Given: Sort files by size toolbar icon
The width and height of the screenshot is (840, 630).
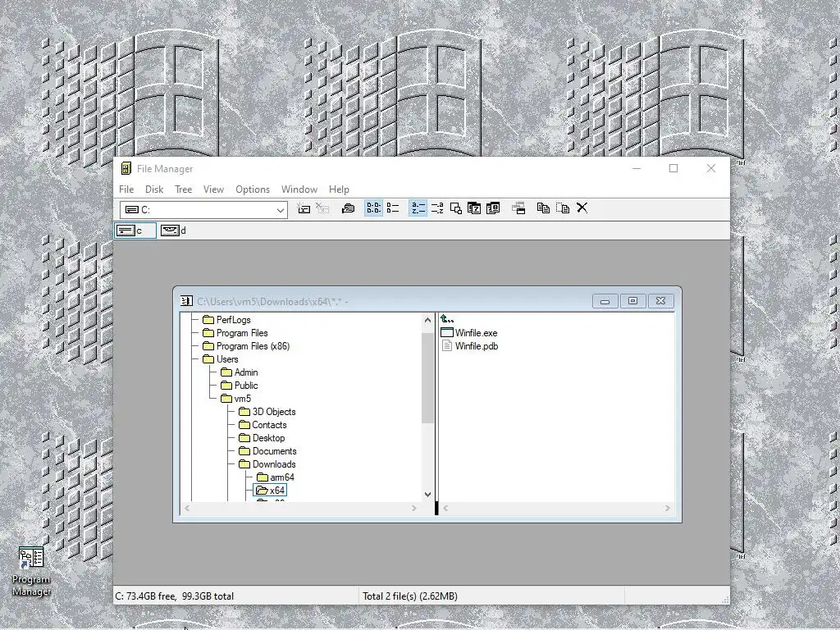Looking at the screenshot, I should click(456, 208).
